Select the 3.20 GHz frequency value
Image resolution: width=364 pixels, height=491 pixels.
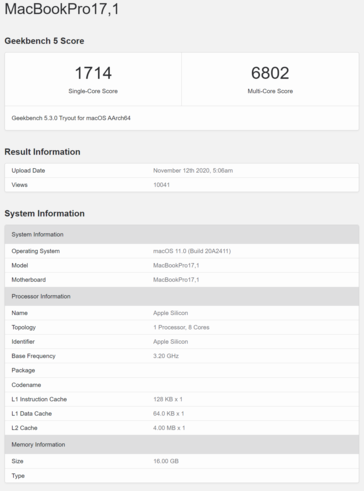point(166,356)
